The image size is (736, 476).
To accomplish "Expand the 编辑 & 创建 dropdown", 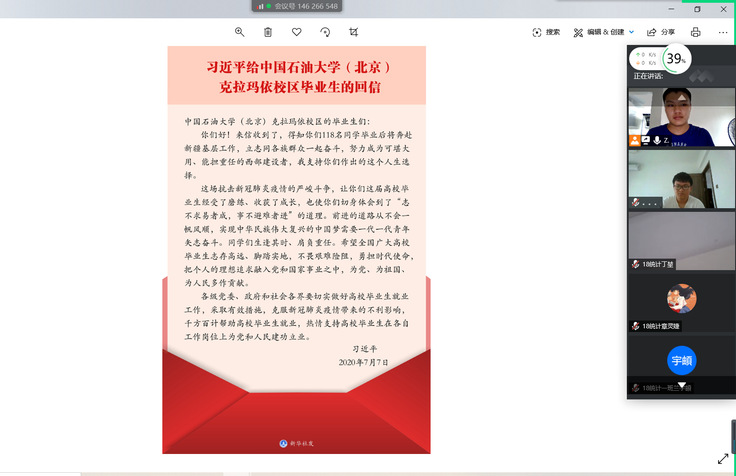I will point(603,32).
